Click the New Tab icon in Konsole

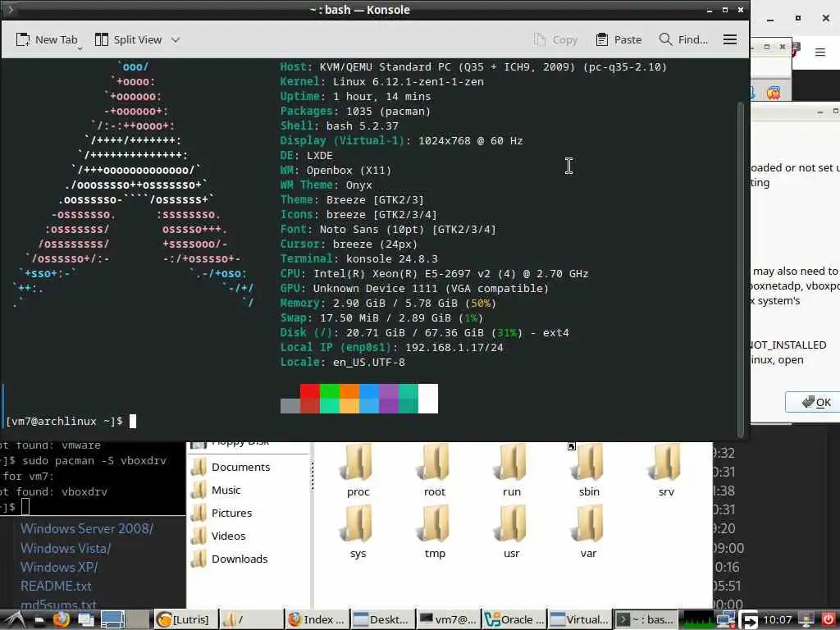coord(23,39)
